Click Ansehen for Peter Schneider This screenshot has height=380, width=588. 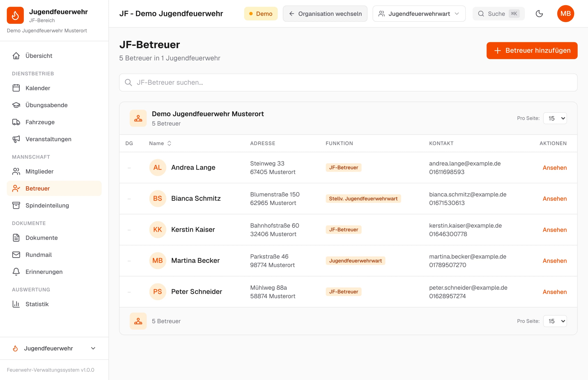(554, 292)
